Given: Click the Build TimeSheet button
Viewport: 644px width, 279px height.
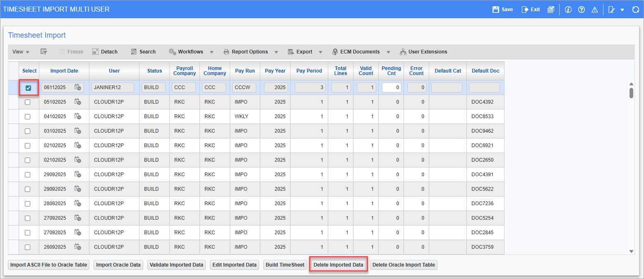Looking at the screenshot, I should (285, 264).
